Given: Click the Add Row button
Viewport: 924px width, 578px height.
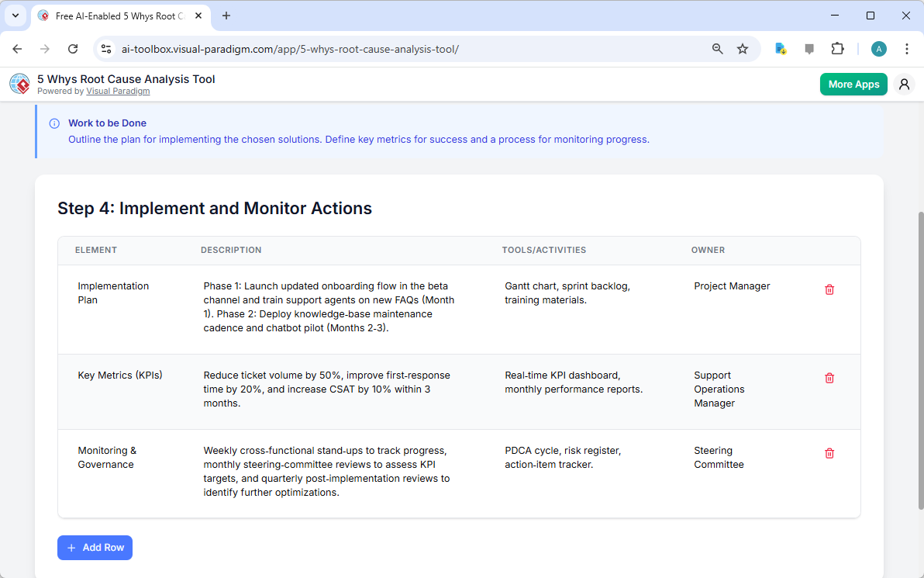Looking at the screenshot, I should tap(95, 547).
